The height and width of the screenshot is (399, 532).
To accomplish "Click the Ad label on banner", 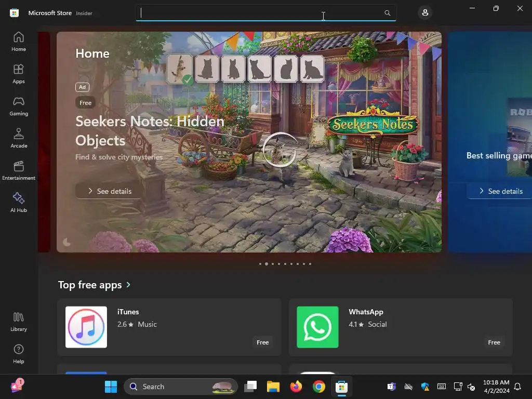I will coord(83,87).
